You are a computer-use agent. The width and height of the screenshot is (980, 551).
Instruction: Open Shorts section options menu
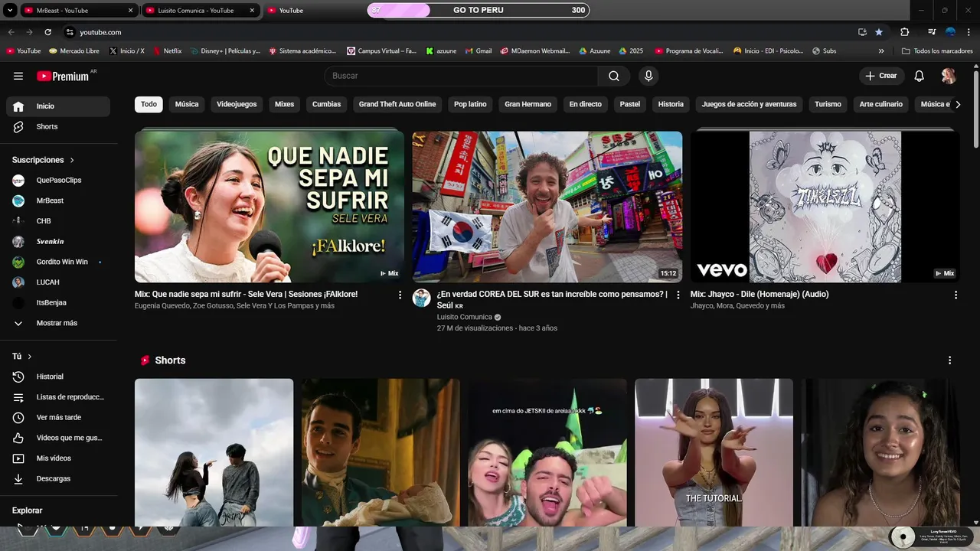click(x=950, y=360)
